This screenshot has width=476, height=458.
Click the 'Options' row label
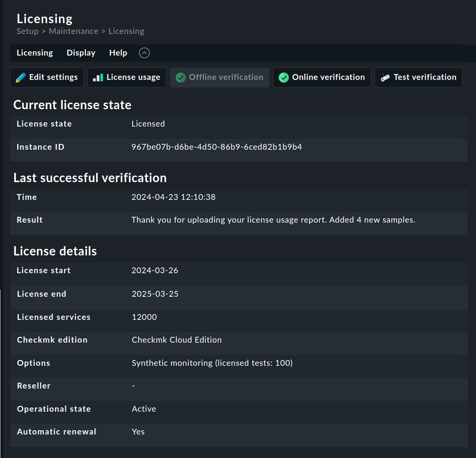point(34,363)
